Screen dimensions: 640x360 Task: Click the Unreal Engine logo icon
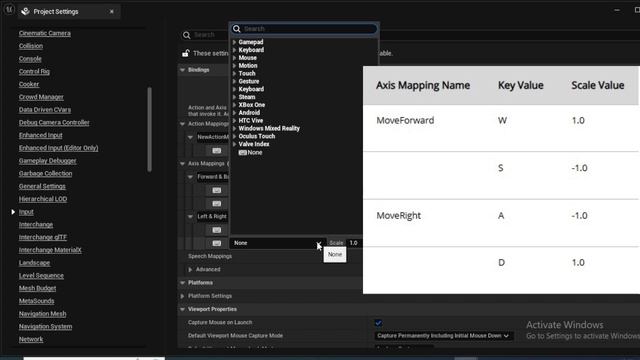9,9
